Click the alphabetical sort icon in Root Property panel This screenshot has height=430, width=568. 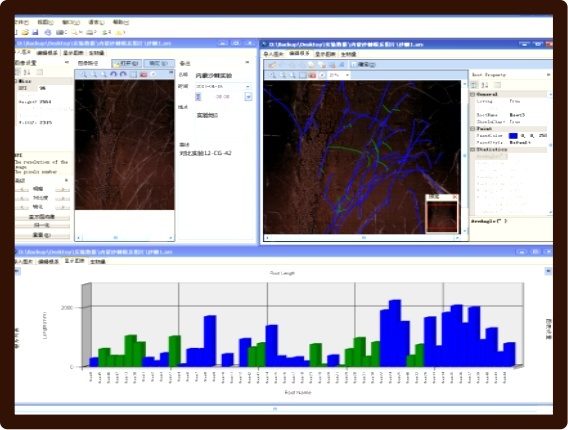(x=485, y=85)
